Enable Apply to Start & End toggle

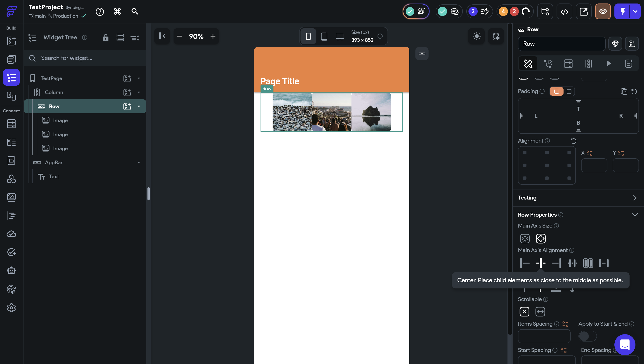coord(587,336)
